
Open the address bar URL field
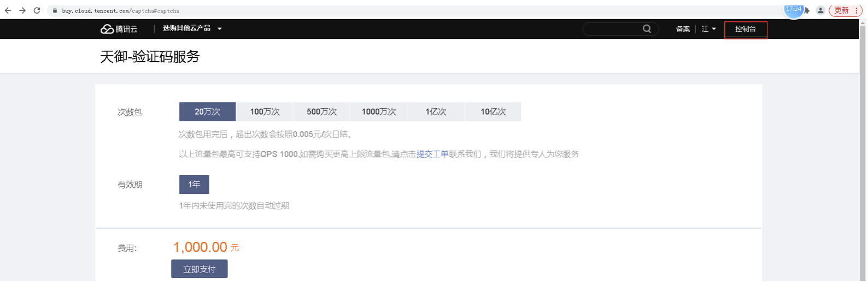(415, 10)
